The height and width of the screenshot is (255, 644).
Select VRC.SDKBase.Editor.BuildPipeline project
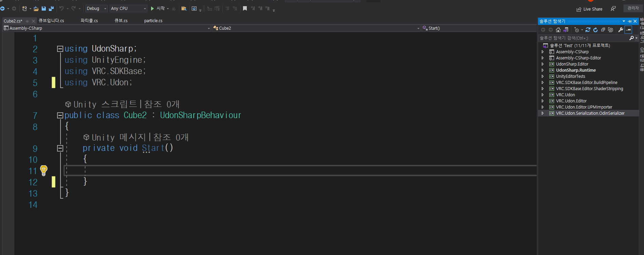click(587, 83)
